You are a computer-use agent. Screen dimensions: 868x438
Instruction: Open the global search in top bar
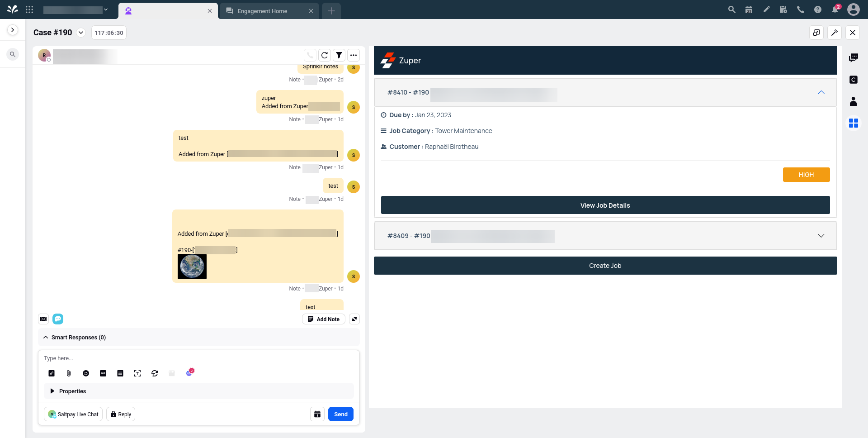[731, 10]
